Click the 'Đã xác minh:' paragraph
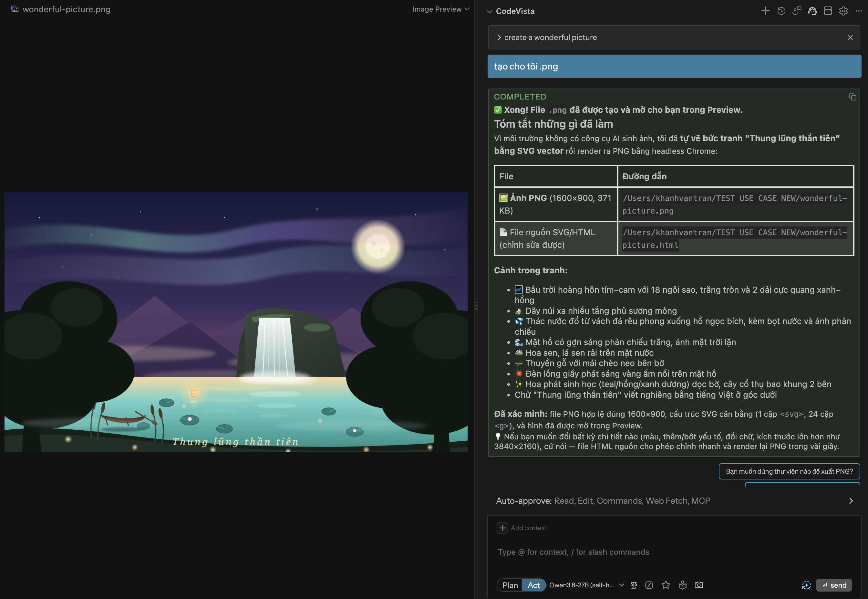 664,420
